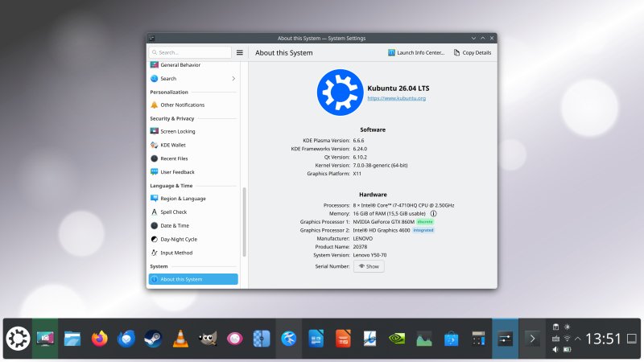Screen dimensions: 644x362
Task: Open brightness applet in system tray
Action: click(568, 327)
